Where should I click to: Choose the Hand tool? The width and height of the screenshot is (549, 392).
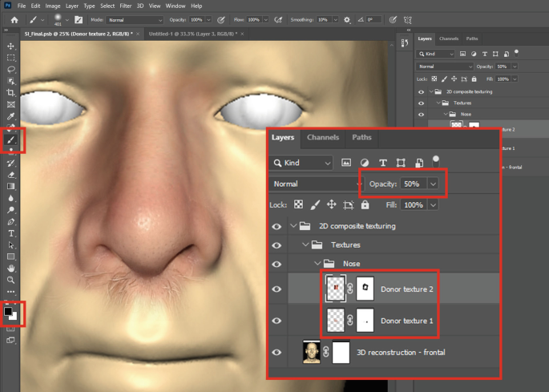pos(11,268)
